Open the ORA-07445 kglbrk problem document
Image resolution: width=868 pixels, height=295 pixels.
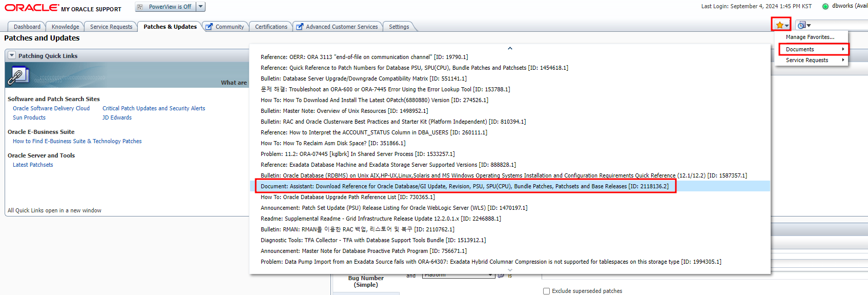pyautogui.click(x=358, y=154)
